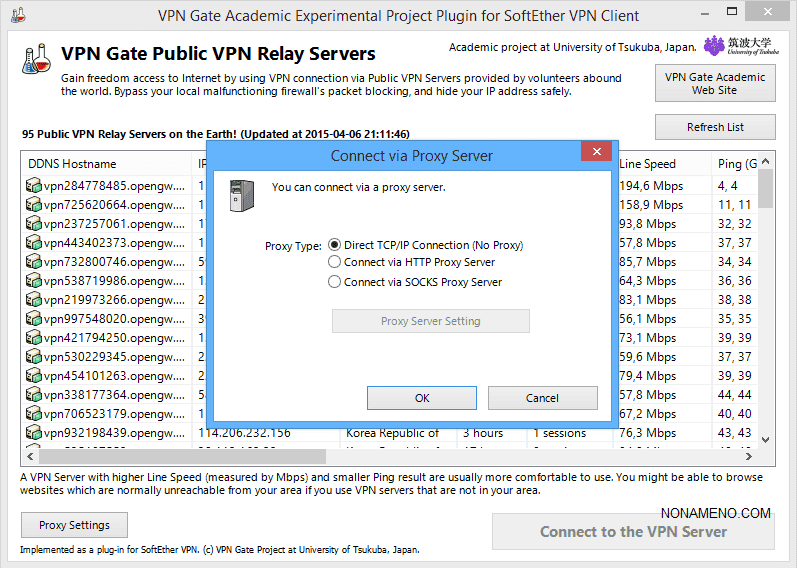Click server icon for vpn538719986 row
Screen dimensions: 797x568
(34, 281)
